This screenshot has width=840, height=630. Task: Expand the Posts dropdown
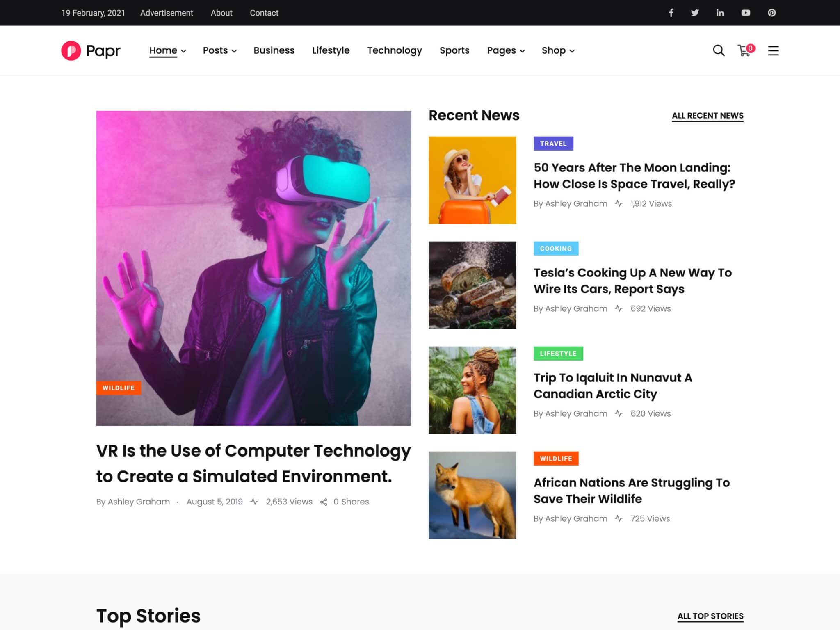(219, 50)
